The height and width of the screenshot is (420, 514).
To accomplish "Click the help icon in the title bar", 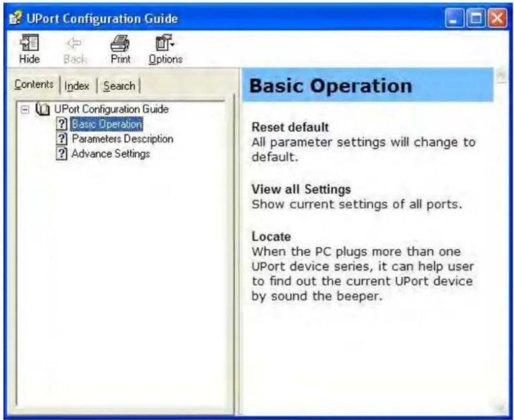I will [15, 18].
